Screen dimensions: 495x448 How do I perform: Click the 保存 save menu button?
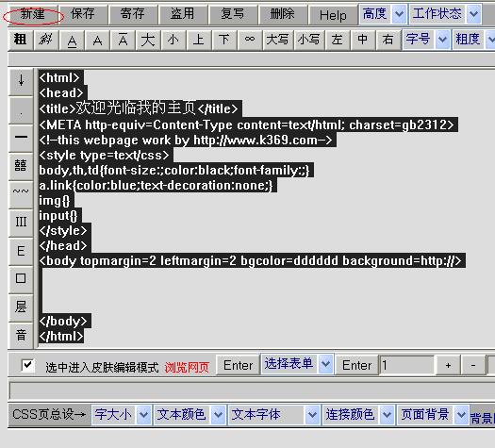pyautogui.click(x=83, y=14)
